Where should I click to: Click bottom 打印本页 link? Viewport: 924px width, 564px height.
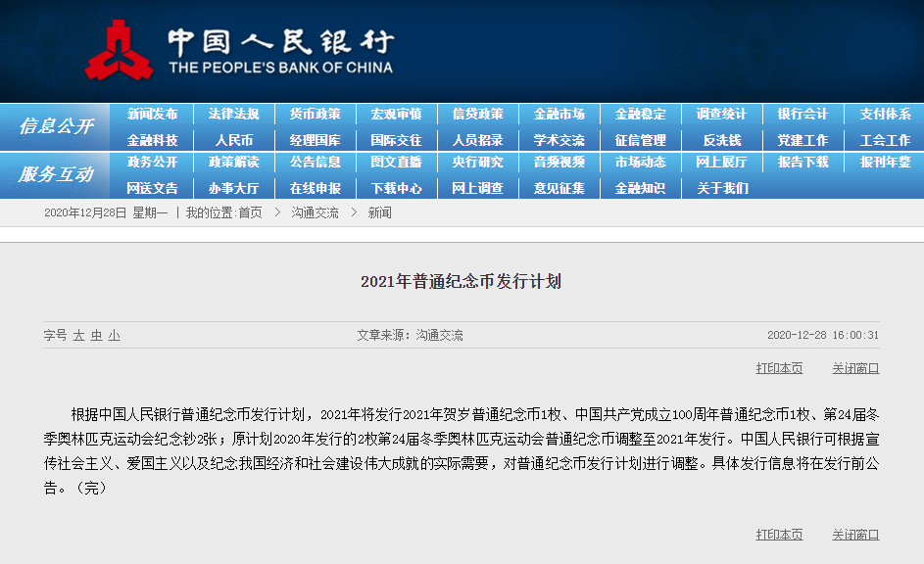pyautogui.click(x=779, y=535)
